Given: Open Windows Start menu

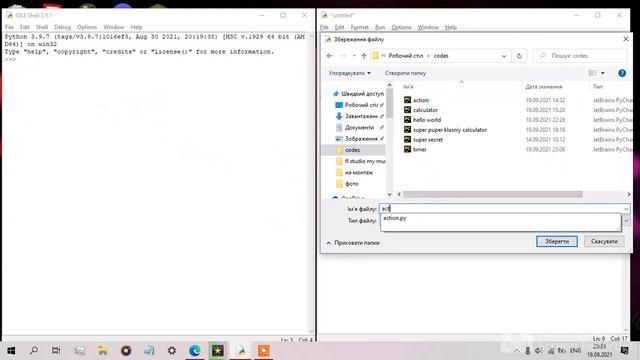Looking at the screenshot, I should click(11, 351).
